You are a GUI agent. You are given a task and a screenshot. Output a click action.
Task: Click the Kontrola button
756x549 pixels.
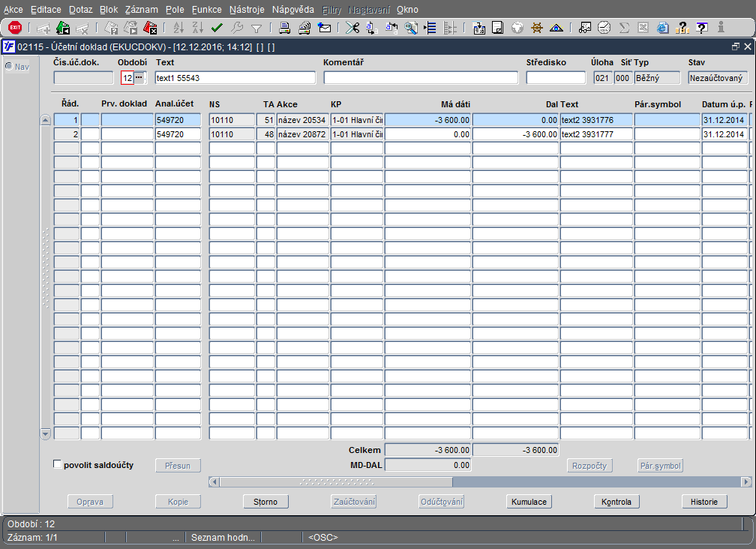point(616,502)
